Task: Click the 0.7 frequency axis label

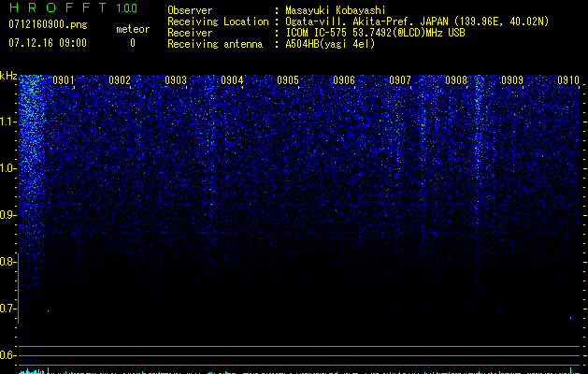Action: [7, 309]
